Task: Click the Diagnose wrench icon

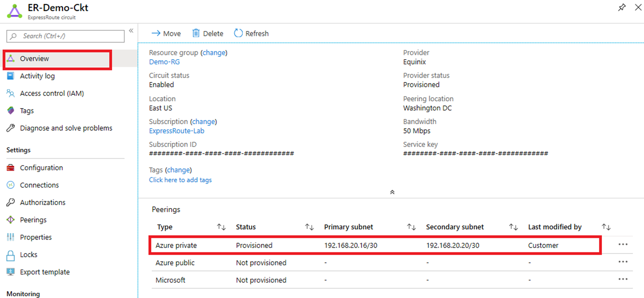Action: (x=11, y=128)
